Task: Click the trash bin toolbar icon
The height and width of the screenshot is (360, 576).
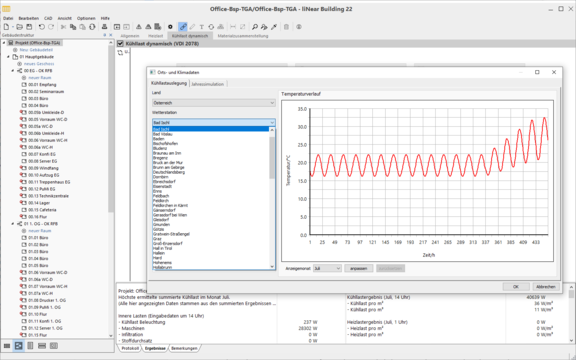Action: [286, 27]
